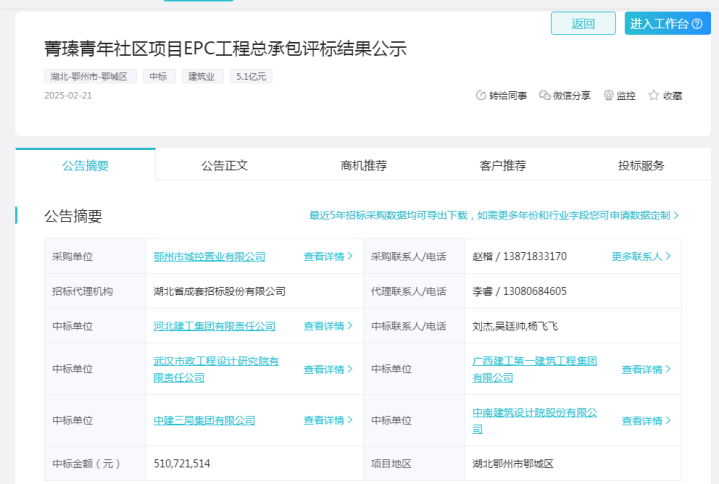Image resolution: width=719 pixels, height=484 pixels.
Task: Open 中建三局集团有限公司 link
Action: (x=204, y=420)
